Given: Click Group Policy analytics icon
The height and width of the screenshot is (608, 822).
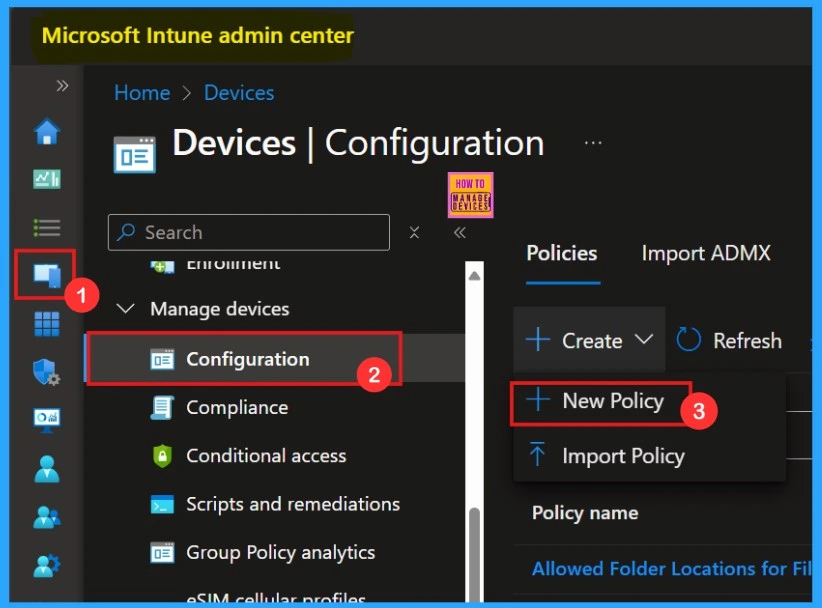Looking at the screenshot, I should [162, 552].
